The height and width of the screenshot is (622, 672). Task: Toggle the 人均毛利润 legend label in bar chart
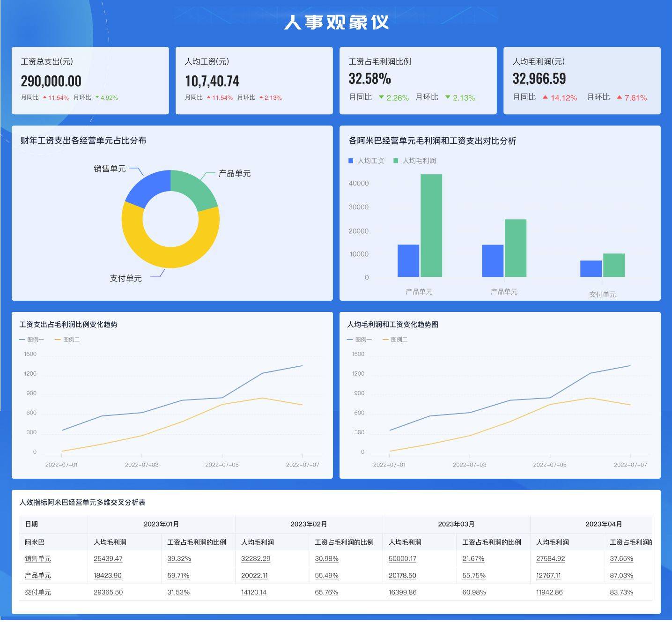419,161
